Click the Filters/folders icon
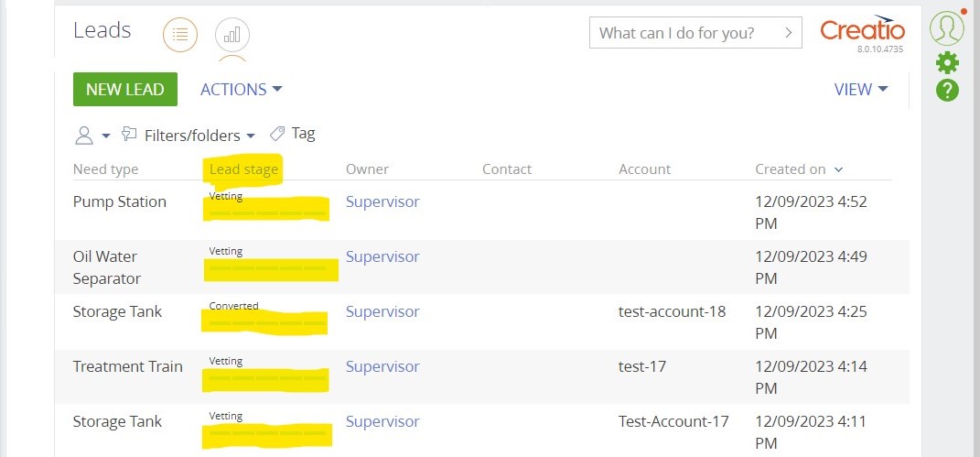This screenshot has width=980, height=457. (129, 134)
